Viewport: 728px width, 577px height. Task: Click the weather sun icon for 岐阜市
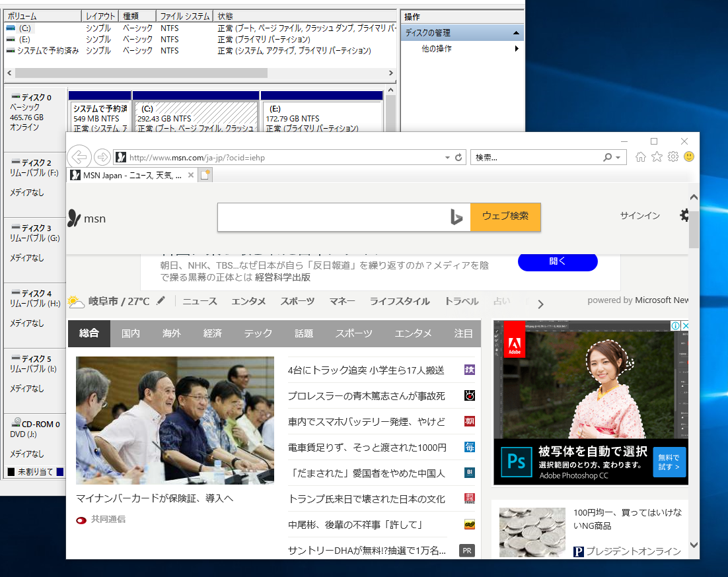pyautogui.click(x=76, y=302)
